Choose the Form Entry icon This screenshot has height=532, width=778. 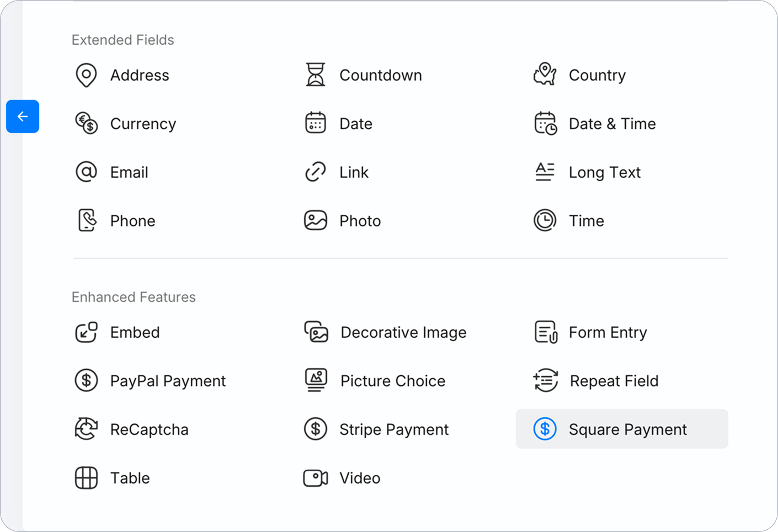click(546, 332)
